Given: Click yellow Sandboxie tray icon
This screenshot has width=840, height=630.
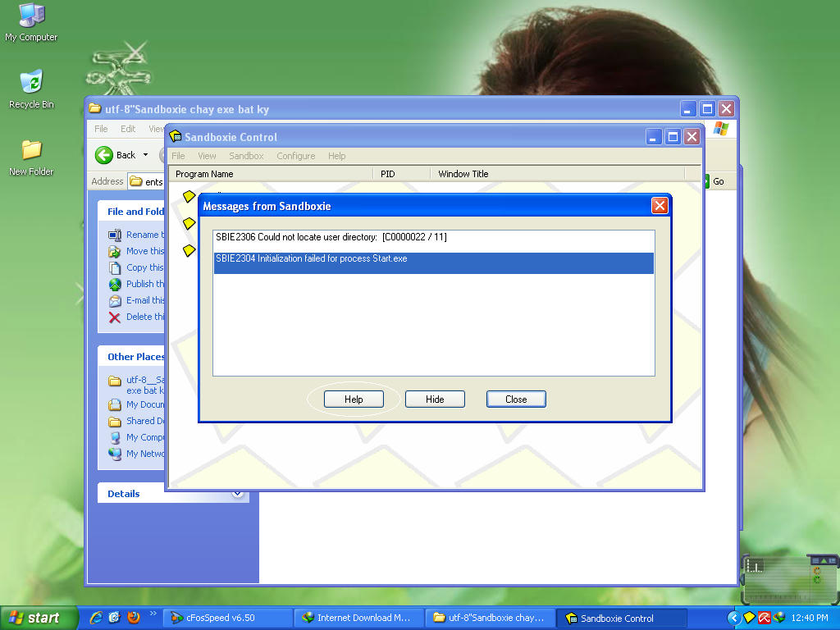Looking at the screenshot, I should tap(750, 619).
